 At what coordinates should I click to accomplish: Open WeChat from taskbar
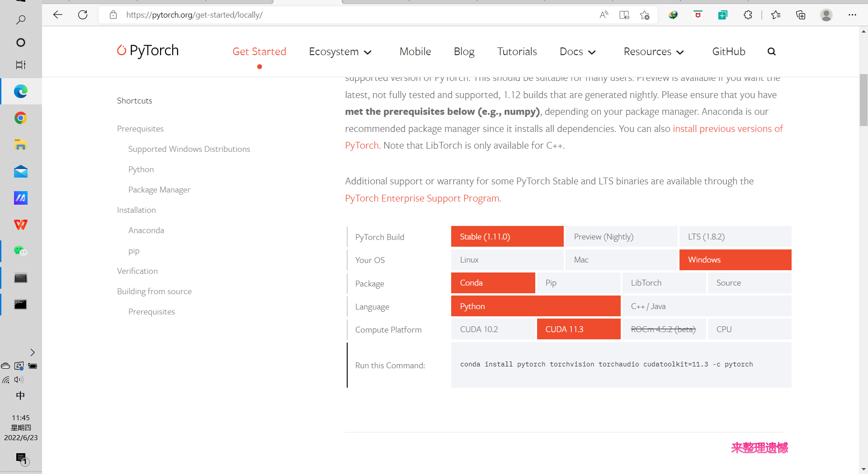click(21, 251)
